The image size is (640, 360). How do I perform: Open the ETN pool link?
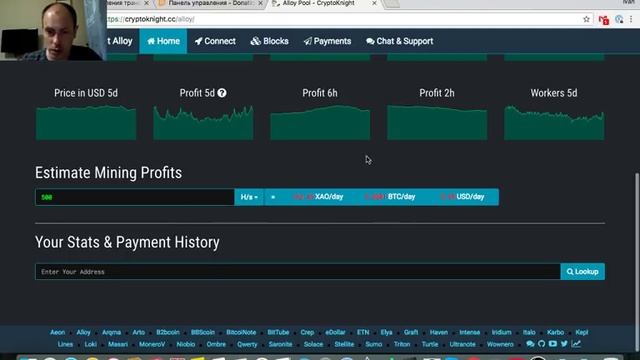pyautogui.click(x=363, y=332)
